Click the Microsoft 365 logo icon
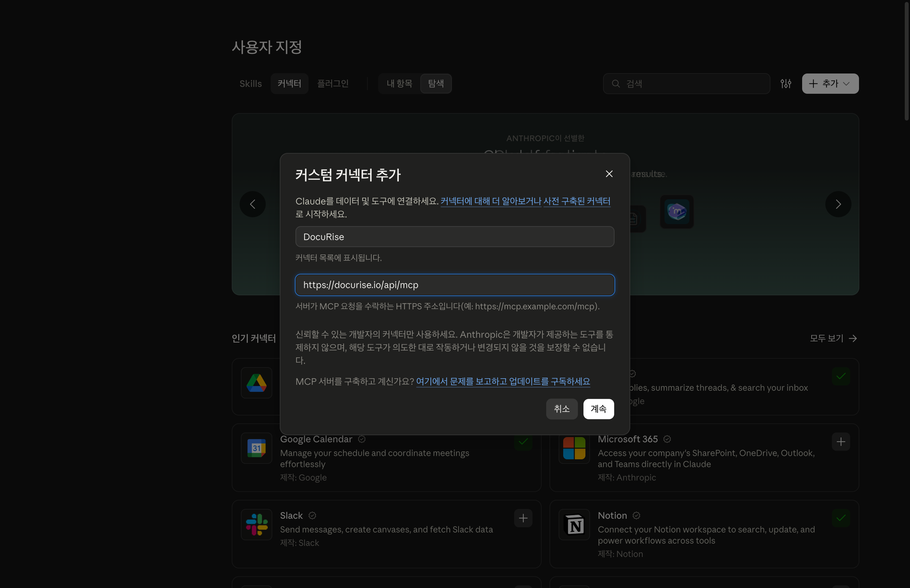The height and width of the screenshot is (588, 910). (x=574, y=448)
